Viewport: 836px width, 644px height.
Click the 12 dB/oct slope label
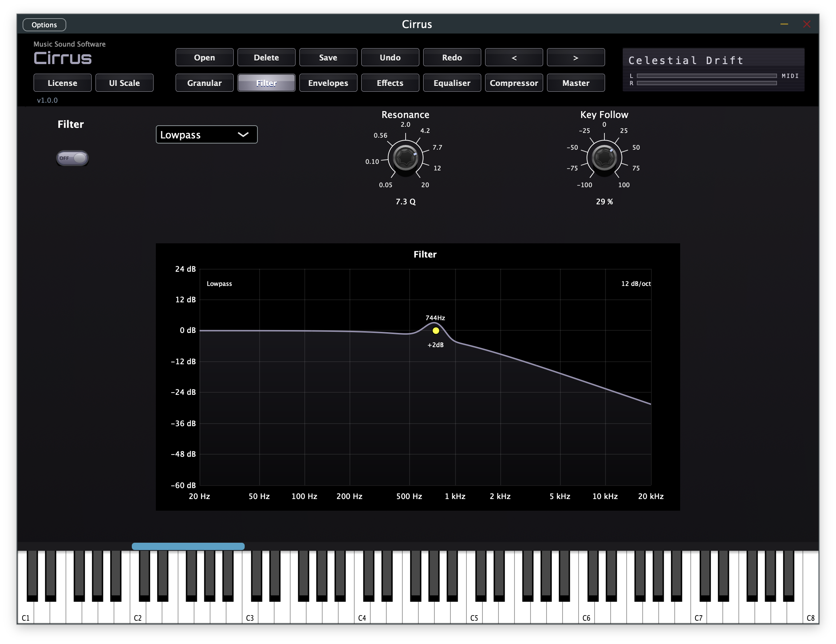pos(636,283)
